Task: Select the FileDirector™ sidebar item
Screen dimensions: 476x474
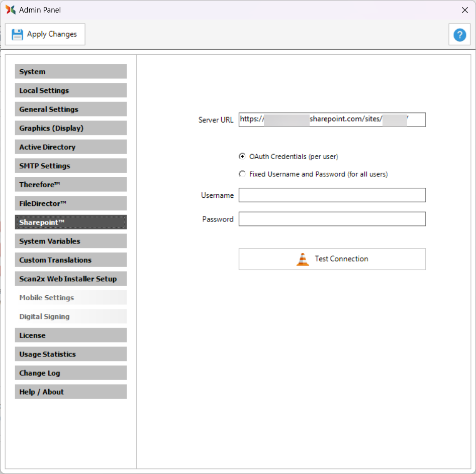Action: (71, 203)
